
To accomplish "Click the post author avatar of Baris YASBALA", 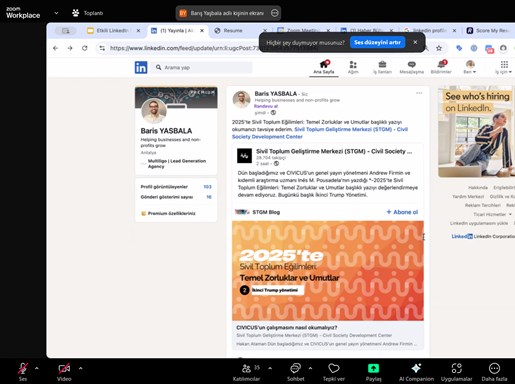I will click(241, 99).
